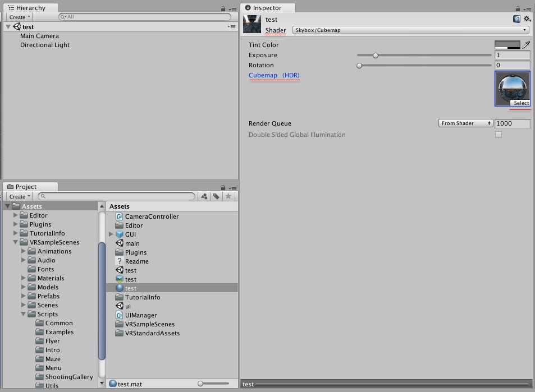Image resolution: width=535 pixels, height=392 pixels.
Task: Switch to the Hierarchy tab
Action: coord(31,8)
